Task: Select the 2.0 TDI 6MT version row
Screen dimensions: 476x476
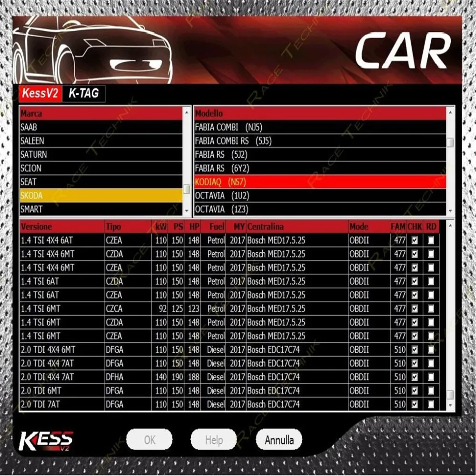Action: [x=229, y=391]
